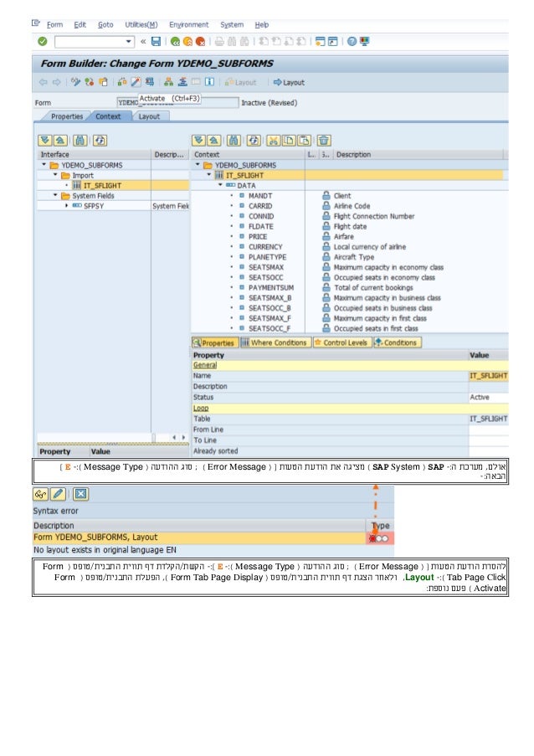Click the Help question mark icon in toolbar
This screenshot has width=534, height=756.
click(x=353, y=40)
